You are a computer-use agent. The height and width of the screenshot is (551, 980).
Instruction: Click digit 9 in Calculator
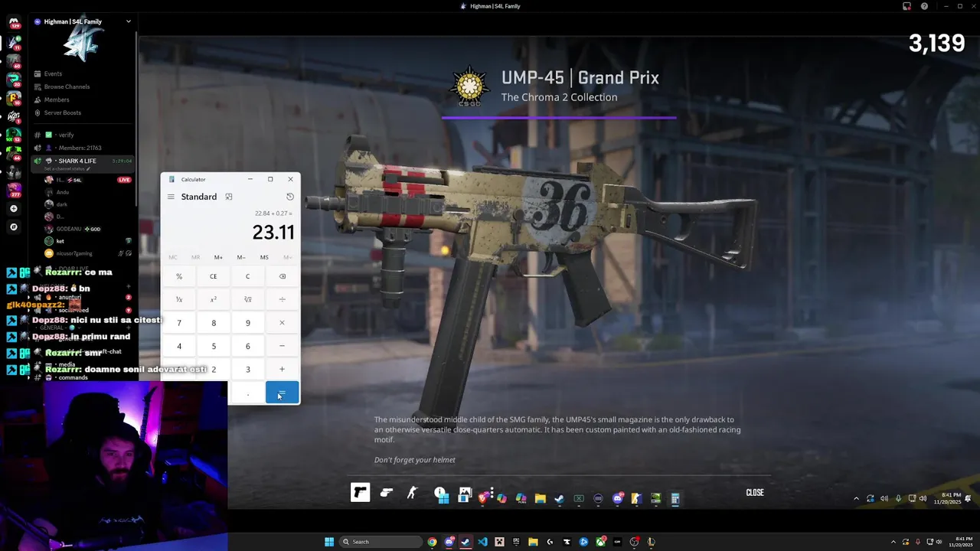point(247,323)
